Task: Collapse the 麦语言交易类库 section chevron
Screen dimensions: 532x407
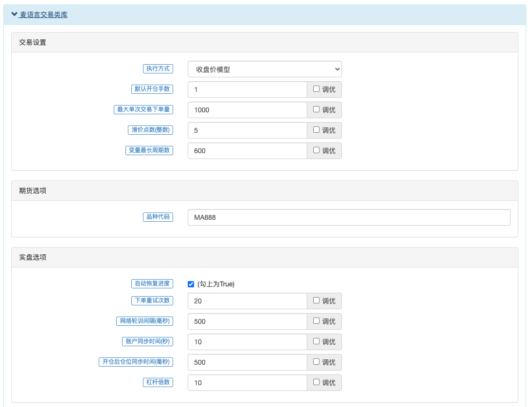Action: pyautogui.click(x=14, y=15)
